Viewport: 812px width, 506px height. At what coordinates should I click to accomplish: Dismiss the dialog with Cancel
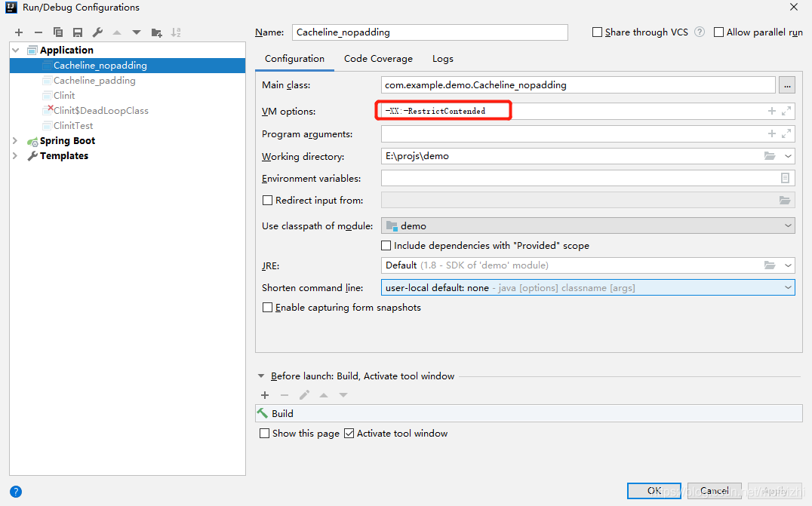click(714, 490)
